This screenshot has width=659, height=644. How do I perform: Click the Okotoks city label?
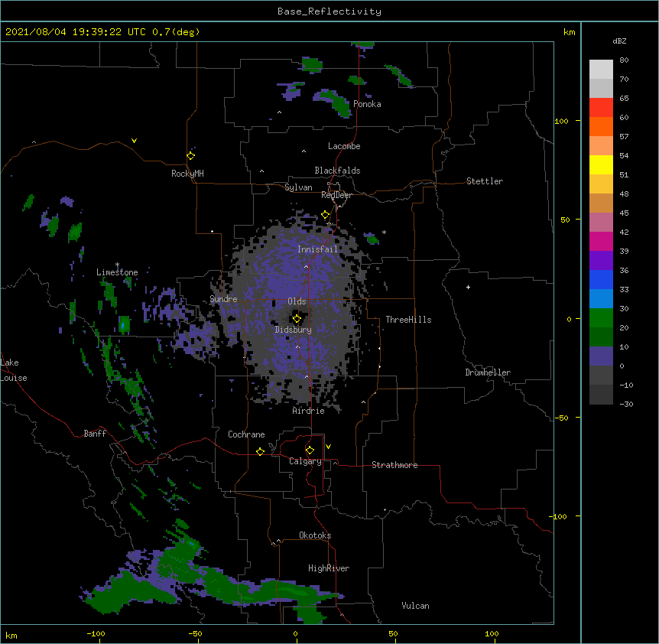[315, 535]
